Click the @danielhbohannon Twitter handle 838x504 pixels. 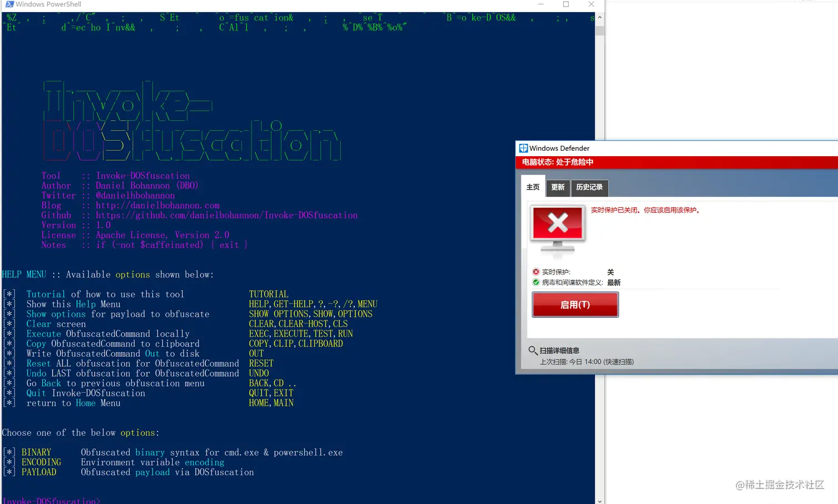pyautogui.click(x=135, y=196)
